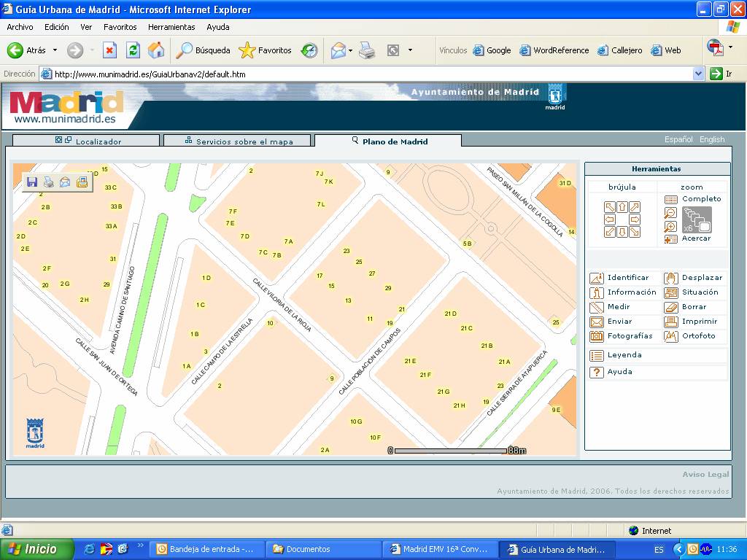Screen dimensions: 747x560
Task: Open the address bar dropdown arrow
Action: pyautogui.click(x=698, y=74)
